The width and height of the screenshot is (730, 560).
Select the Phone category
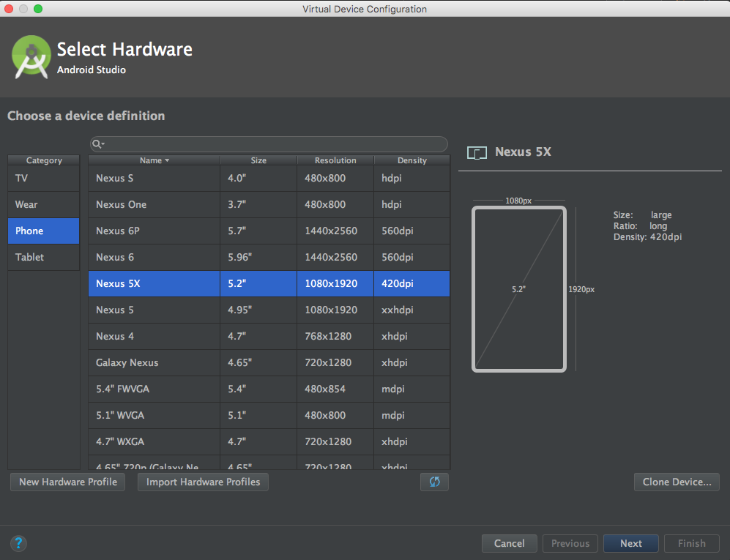pos(44,231)
